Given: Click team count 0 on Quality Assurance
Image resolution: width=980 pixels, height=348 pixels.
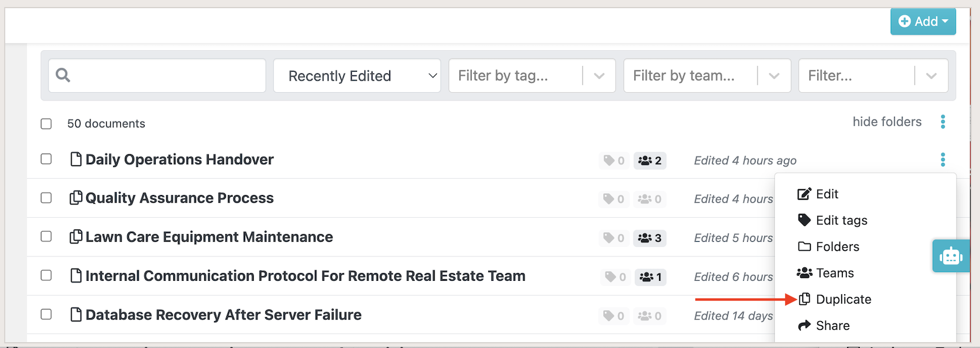Looking at the screenshot, I should tap(650, 199).
